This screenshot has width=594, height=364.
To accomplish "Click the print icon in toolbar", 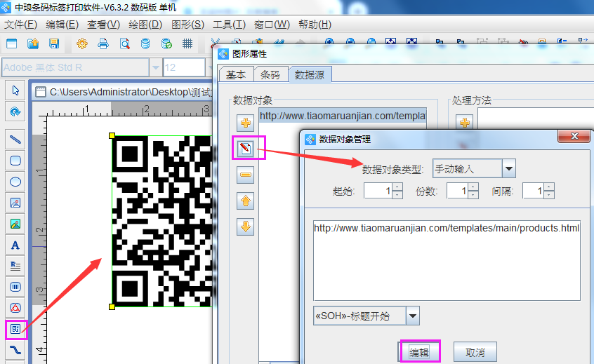I will pyautogui.click(x=103, y=43).
